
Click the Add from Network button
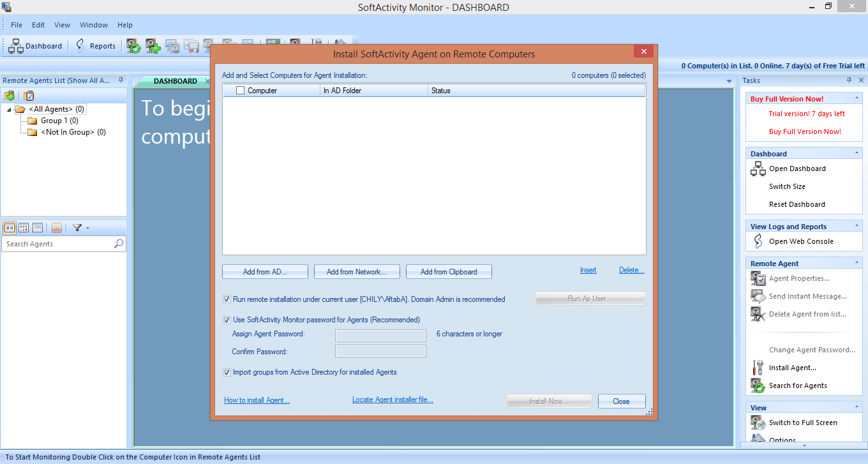pos(357,272)
